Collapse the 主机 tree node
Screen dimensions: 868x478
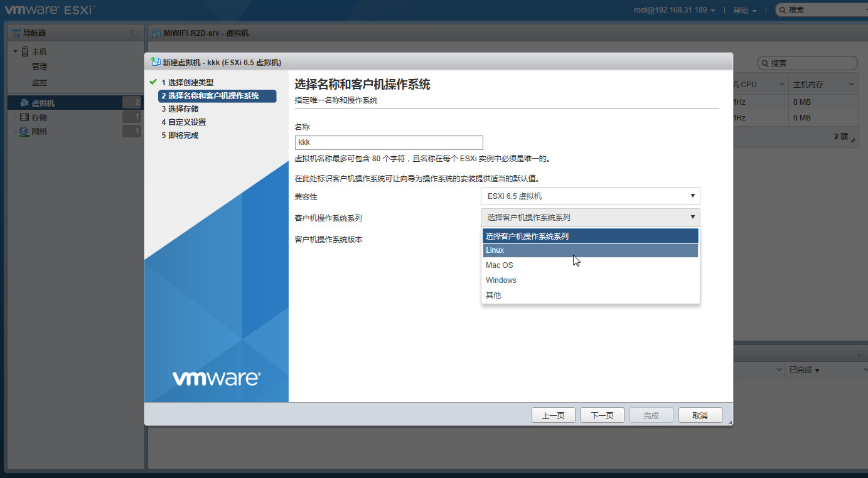(x=15, y=51)
